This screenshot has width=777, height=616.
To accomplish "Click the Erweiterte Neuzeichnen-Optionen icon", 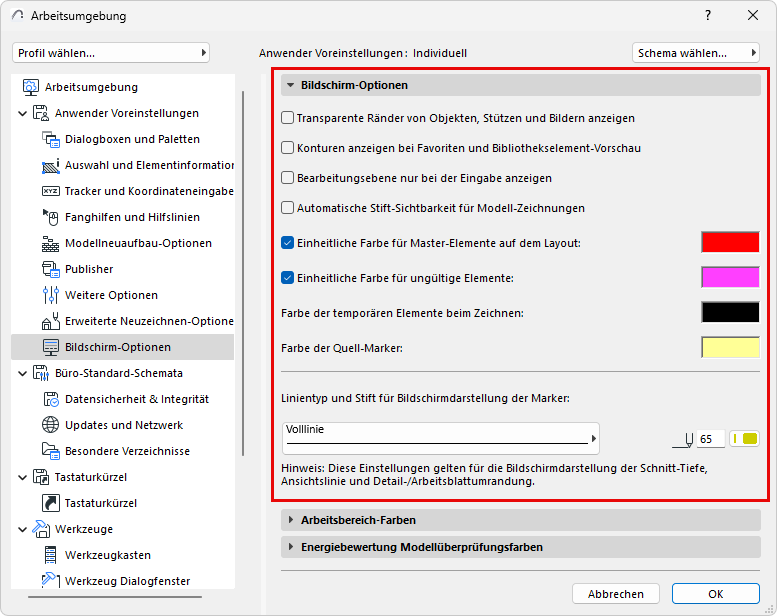I will click(51, 321).
